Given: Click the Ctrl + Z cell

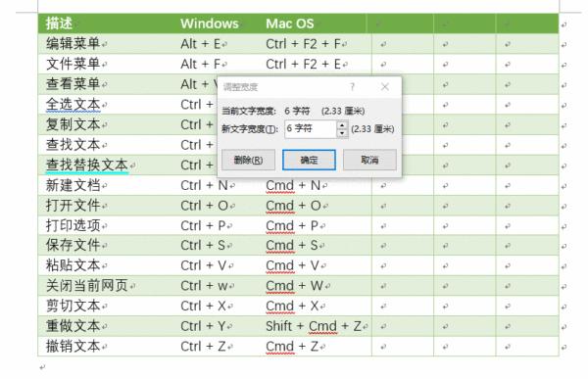Looking at the screenshot, I should point(203,347).
